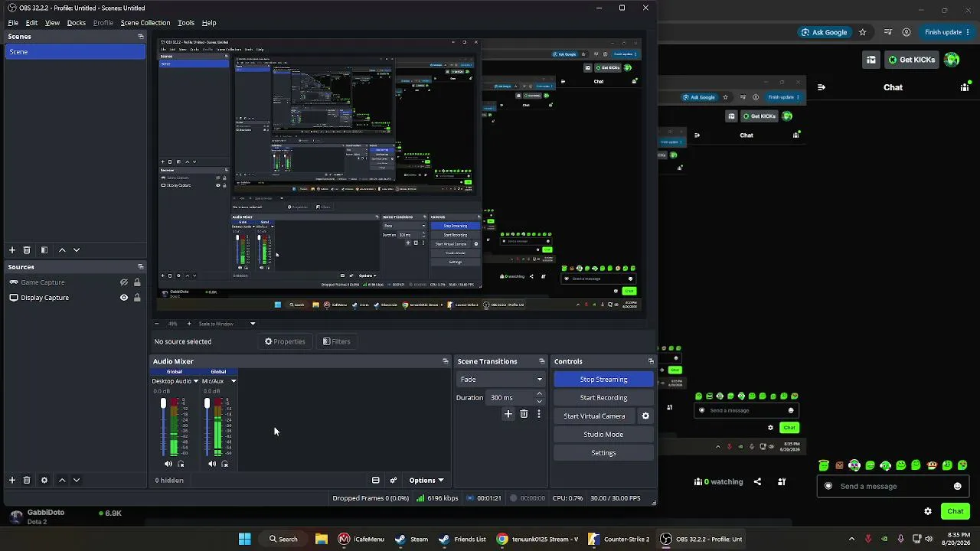Open OBS Settings from Controls
Viewport: 980px width, 551px height.
tap(603, 453)
